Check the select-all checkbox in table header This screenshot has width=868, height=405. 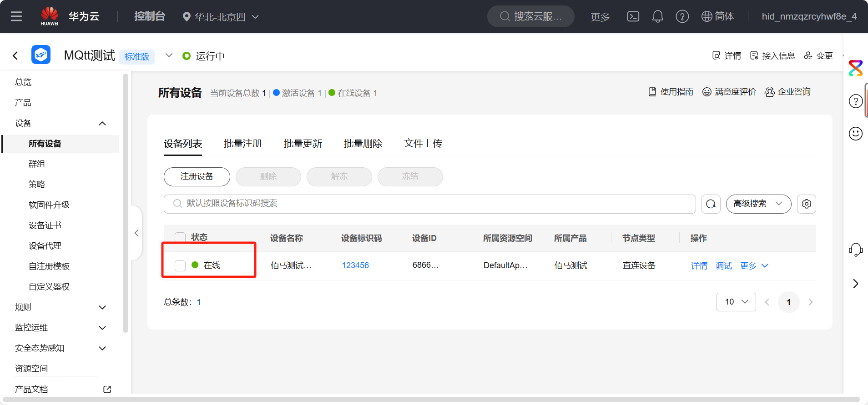(x=180, y=237)
